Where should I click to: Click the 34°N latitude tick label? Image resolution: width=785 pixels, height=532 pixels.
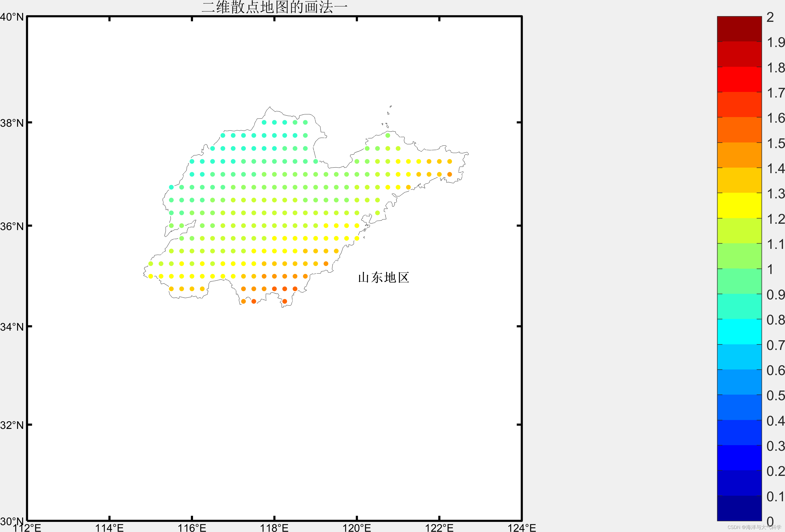click(x=12, y=327)
